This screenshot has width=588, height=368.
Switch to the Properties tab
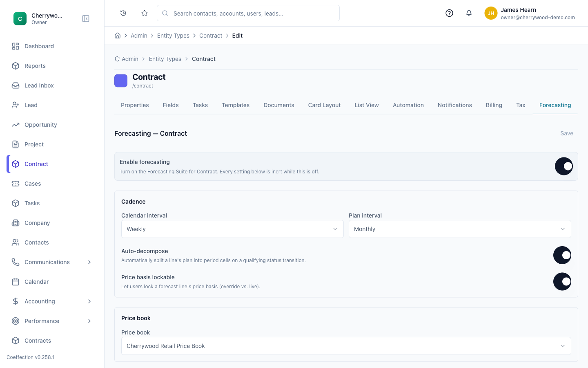point(135,105)
